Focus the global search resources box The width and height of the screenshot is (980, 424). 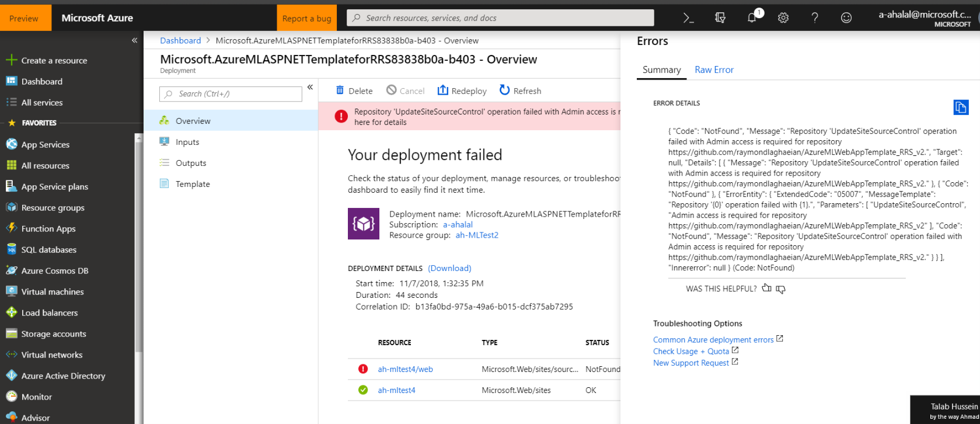[x=500, y=18]
